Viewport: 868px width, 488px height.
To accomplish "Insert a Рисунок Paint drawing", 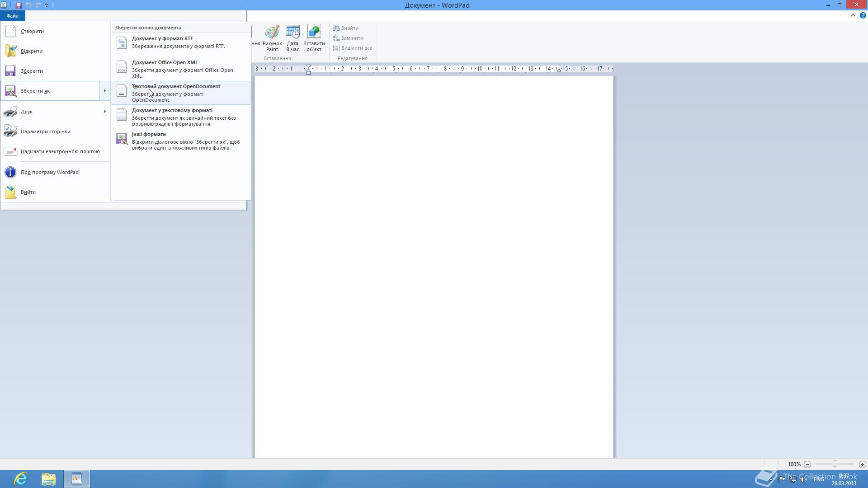I will pos(272,38).
